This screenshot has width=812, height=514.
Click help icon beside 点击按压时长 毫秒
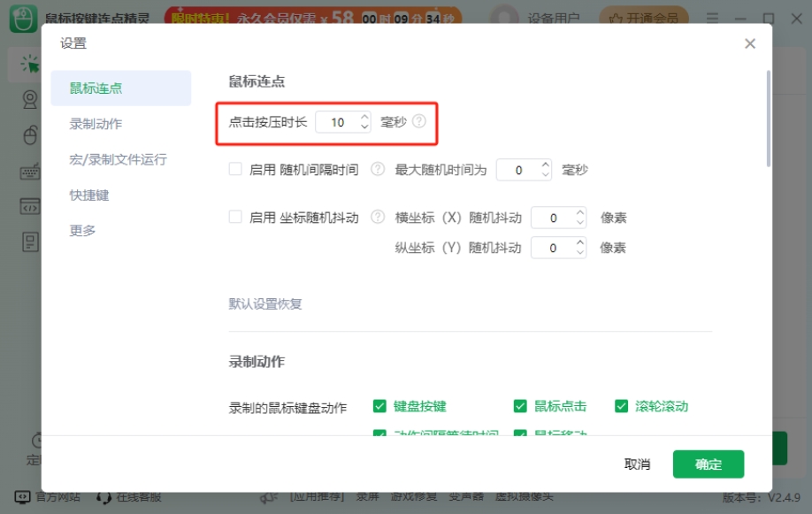(x=419, y=122)
